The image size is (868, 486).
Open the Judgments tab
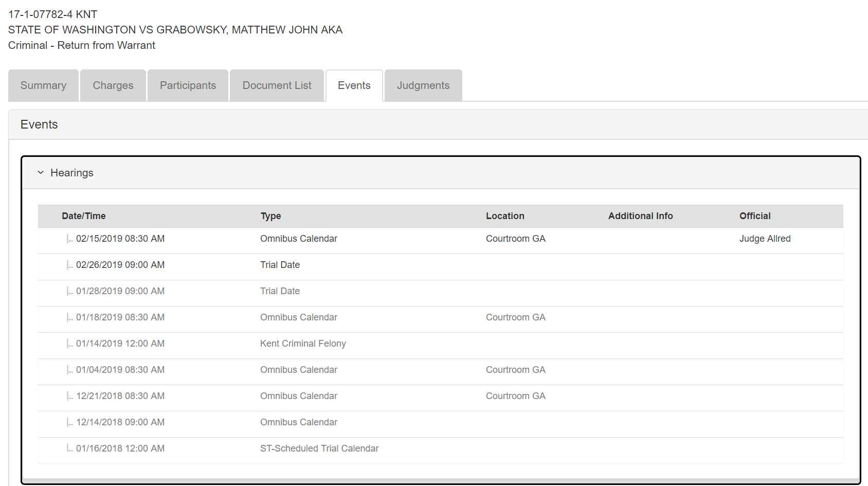(423, 85)
